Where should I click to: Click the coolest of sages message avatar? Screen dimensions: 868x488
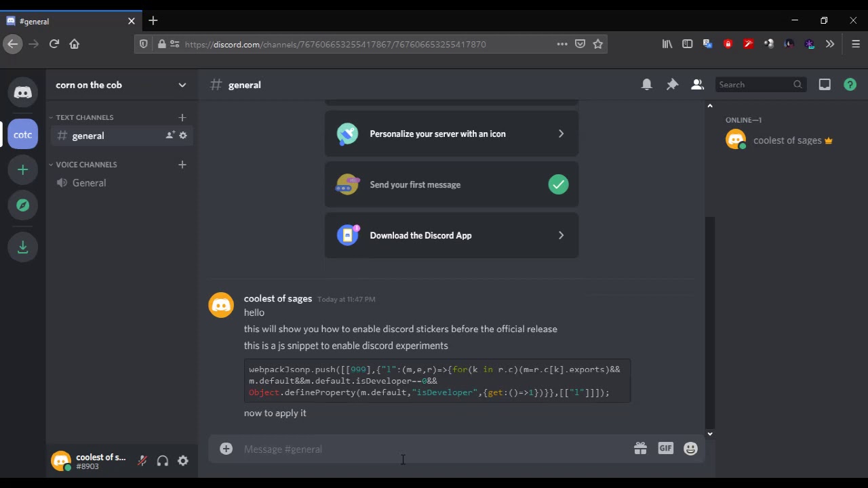pos(221,305)
